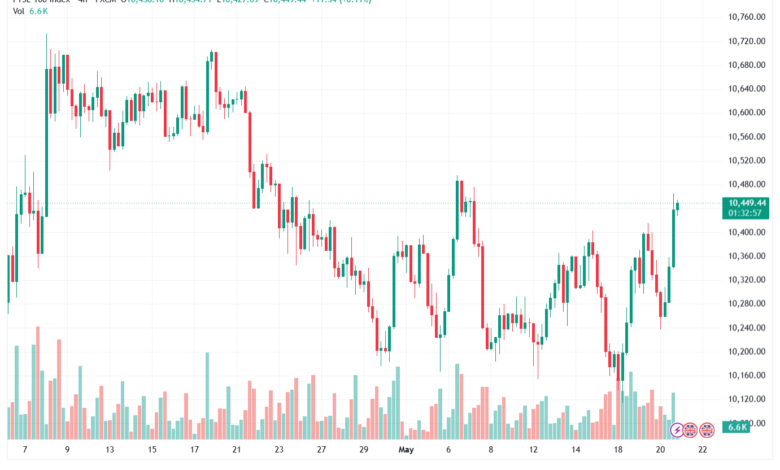This screenshot has height=470, width=780.
Task: Click the 10,760.00 price scale label
Action: 746,17
